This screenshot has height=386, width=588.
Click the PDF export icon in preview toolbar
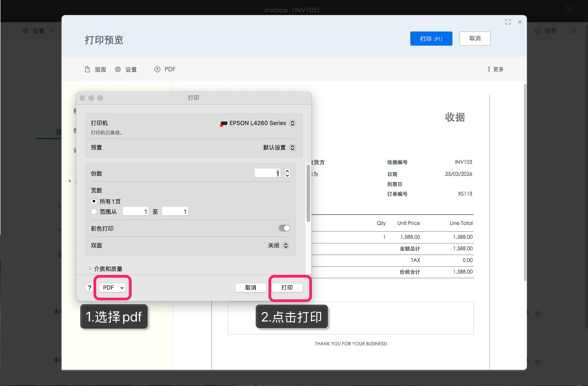(x=158, y=69)
